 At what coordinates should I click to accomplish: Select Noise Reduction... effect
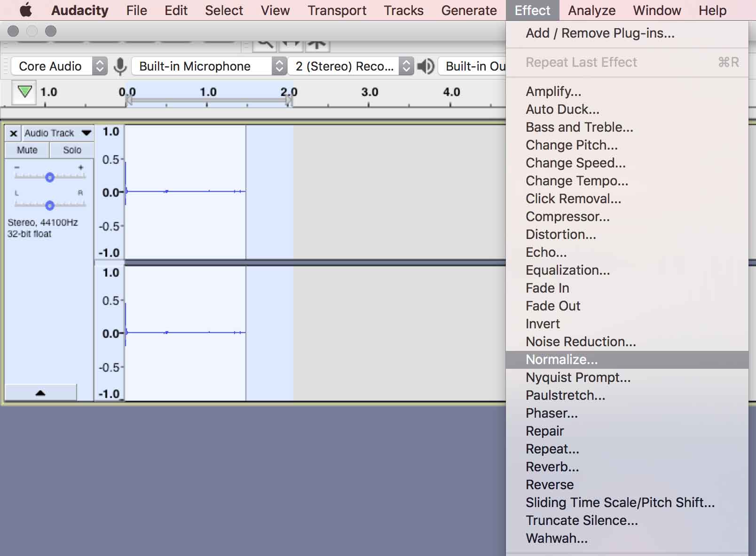(x=627, y=342)
